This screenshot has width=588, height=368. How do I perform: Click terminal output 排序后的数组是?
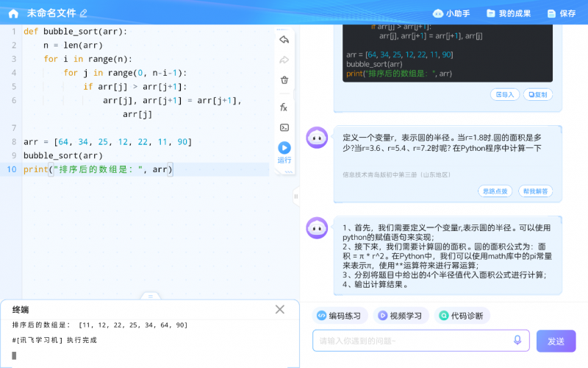pyautogui.click(x=100, y=325)
